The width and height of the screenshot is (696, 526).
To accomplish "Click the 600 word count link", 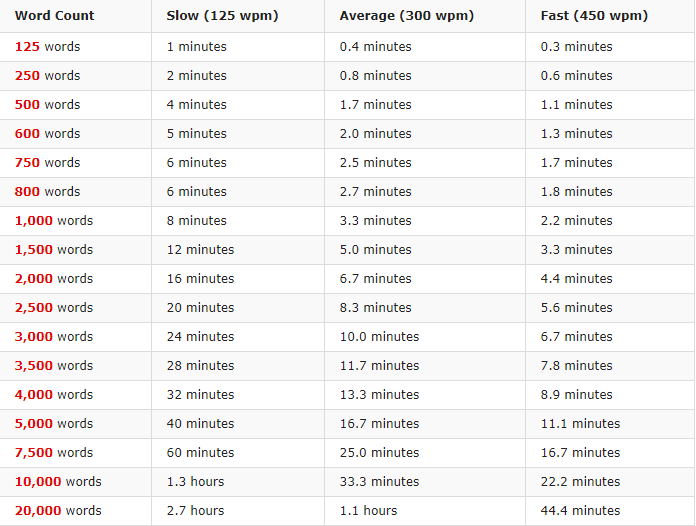I will coord(27,134).
